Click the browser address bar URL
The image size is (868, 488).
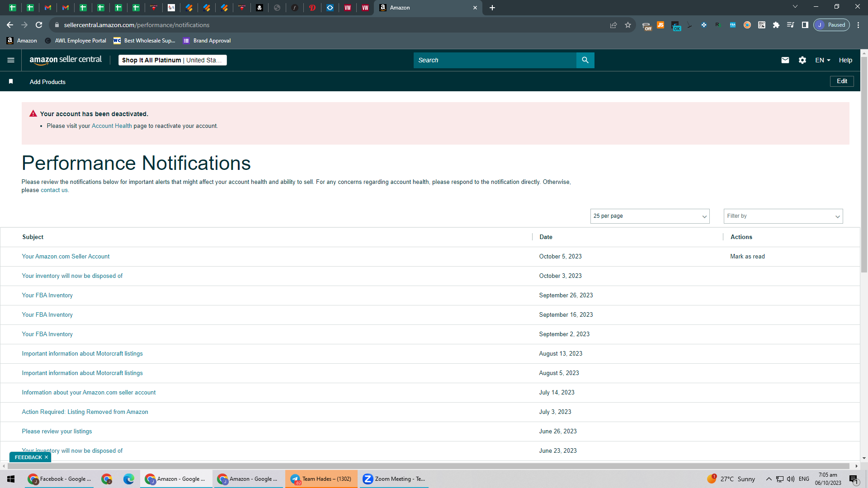coord(137,25)
